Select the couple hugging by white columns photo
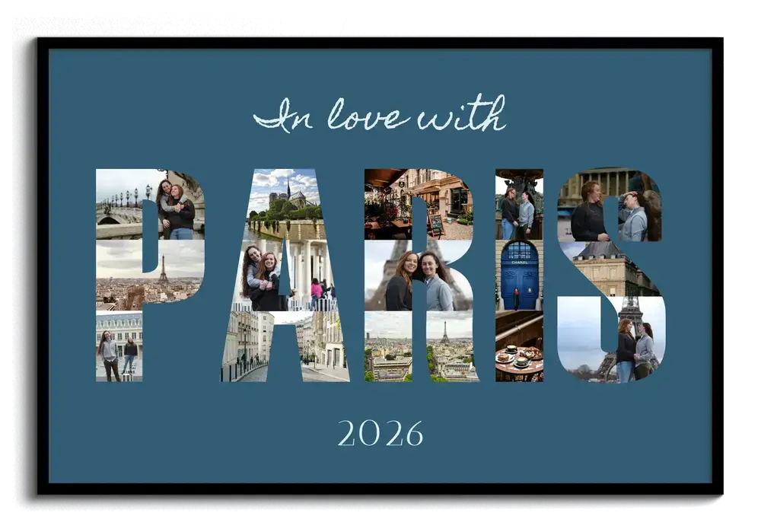Viewport: 761px width, 532px height. [286, 275]
